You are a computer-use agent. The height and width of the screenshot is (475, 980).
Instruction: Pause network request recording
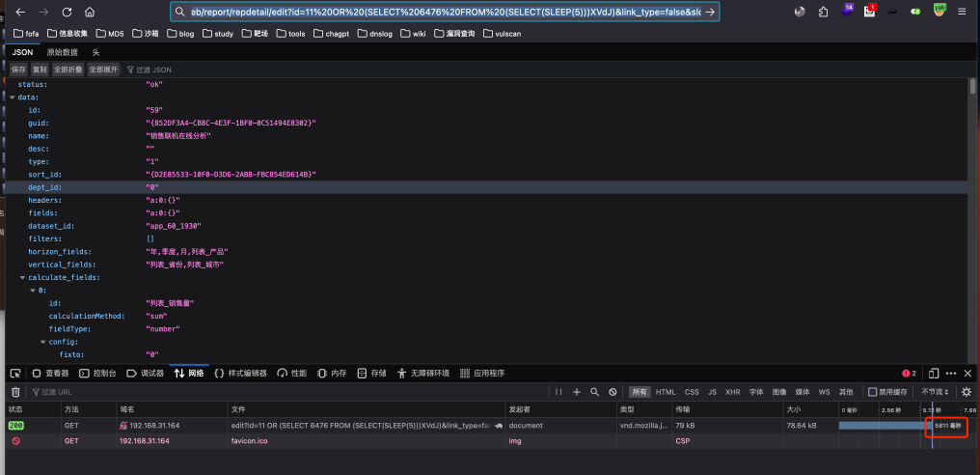pos(558,392)
